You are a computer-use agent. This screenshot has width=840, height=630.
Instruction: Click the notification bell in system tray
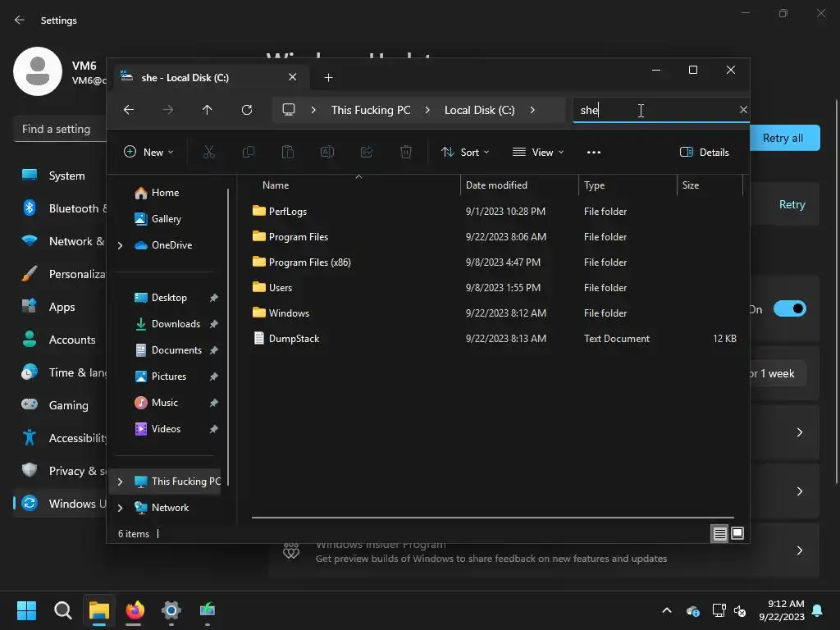[818, 610]
